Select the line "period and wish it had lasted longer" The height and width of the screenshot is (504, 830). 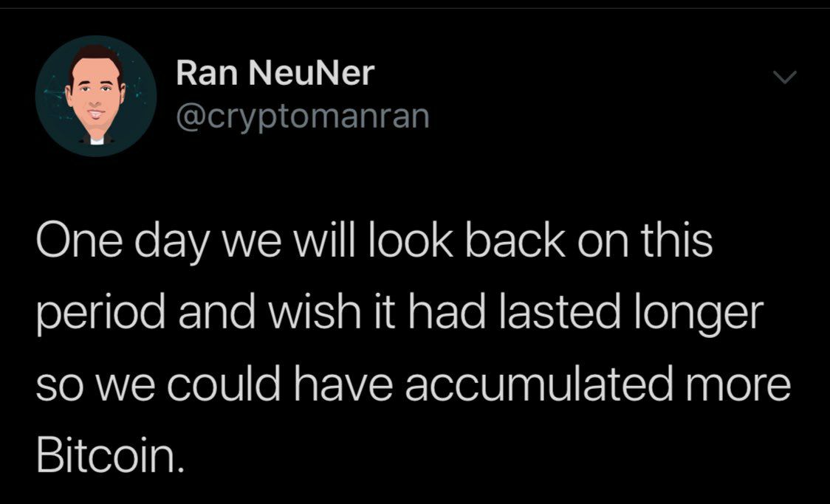pyautogui.click(x=399, y=314)
